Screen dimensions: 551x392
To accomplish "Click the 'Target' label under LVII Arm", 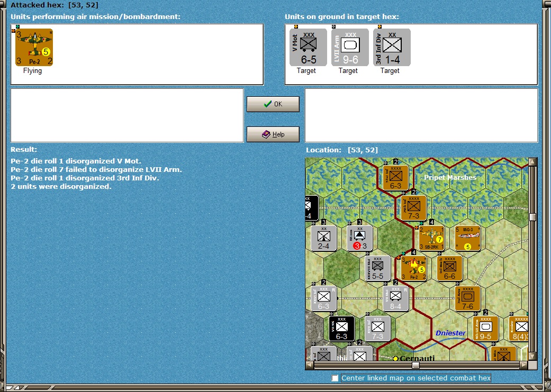I will tap(348, 70).
